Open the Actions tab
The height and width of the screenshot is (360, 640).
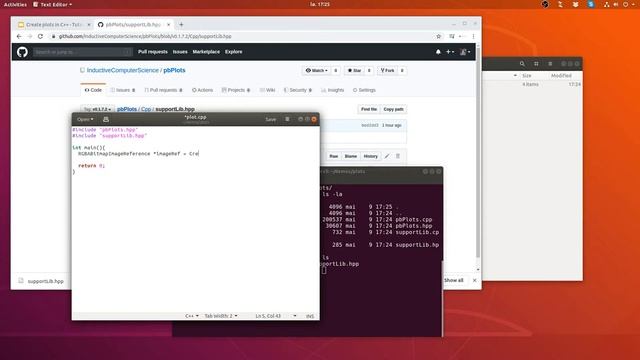[x=202, y=90]
